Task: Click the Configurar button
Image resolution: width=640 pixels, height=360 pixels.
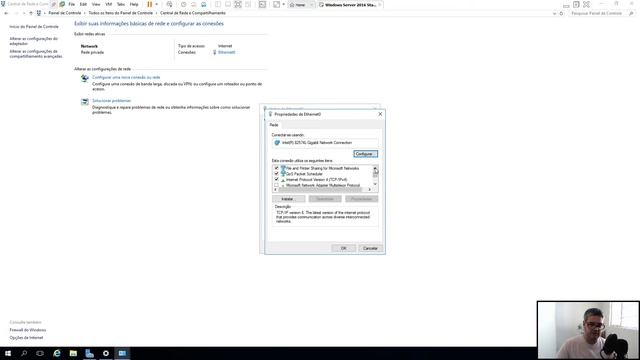Action: [365, 154]
